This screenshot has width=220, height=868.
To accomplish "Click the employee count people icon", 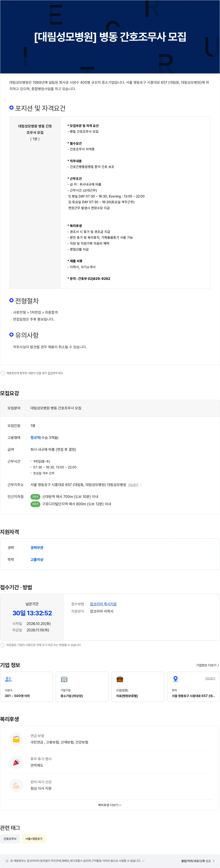I will tap(8, 679).
